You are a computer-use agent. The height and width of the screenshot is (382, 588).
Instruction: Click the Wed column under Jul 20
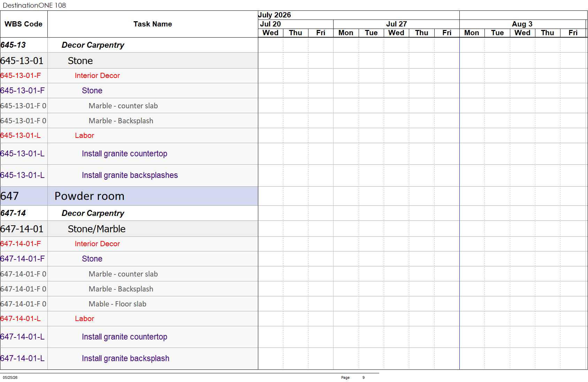pyautogui.click(x=270, y=33)
